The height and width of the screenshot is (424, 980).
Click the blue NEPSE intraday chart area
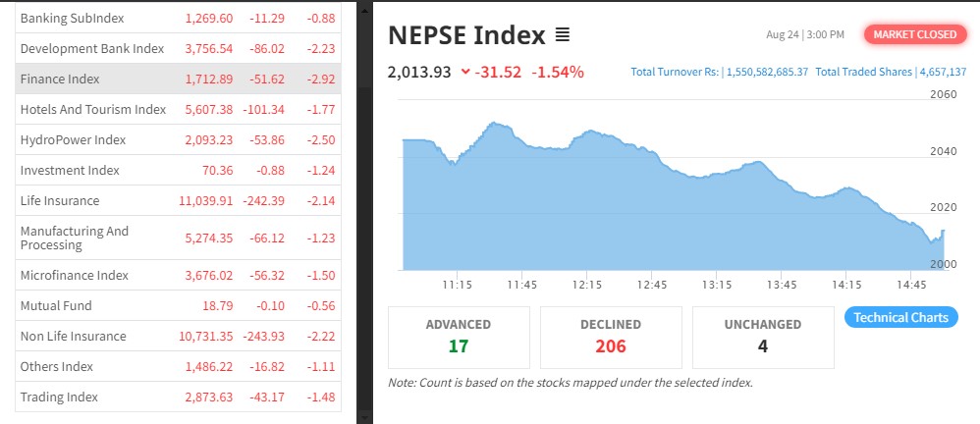(638, 226)
